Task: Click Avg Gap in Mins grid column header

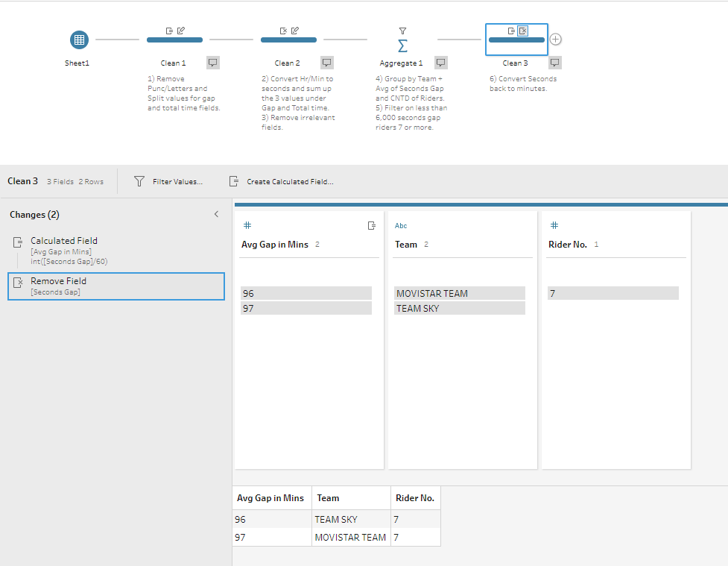Action: point(272,497)
